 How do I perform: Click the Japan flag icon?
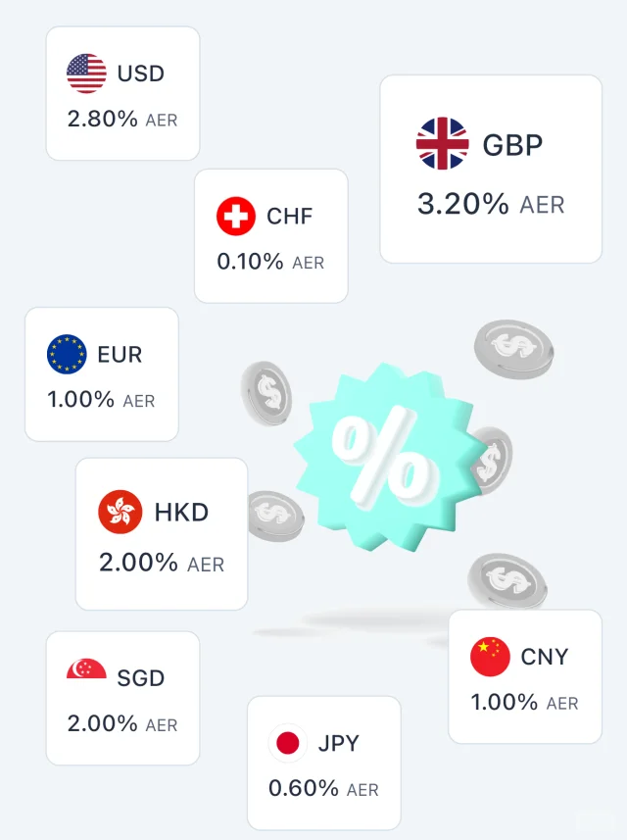tap(287, 743)
